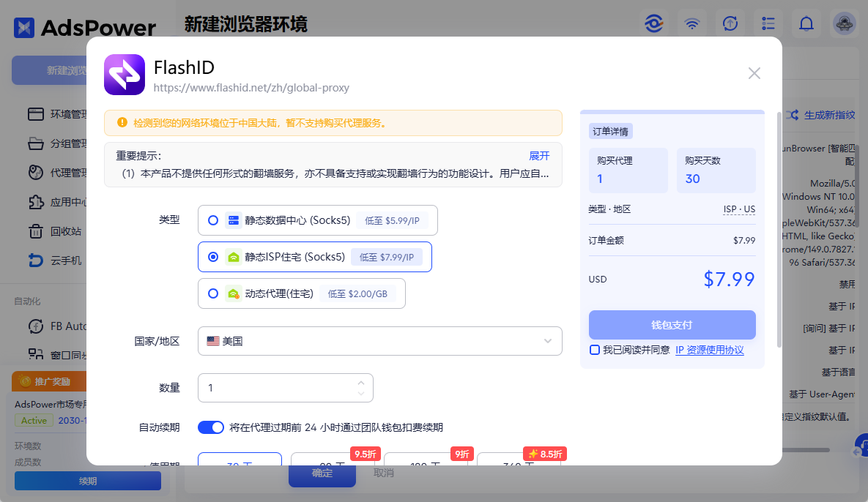
Task: Click the 订单详情 label
Action: pos(611,131)
